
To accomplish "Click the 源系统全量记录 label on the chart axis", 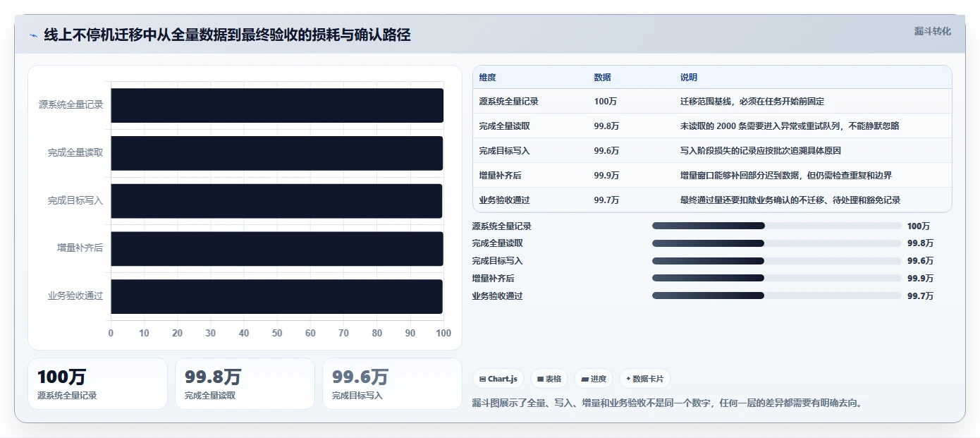I will [x=71, y=105].
